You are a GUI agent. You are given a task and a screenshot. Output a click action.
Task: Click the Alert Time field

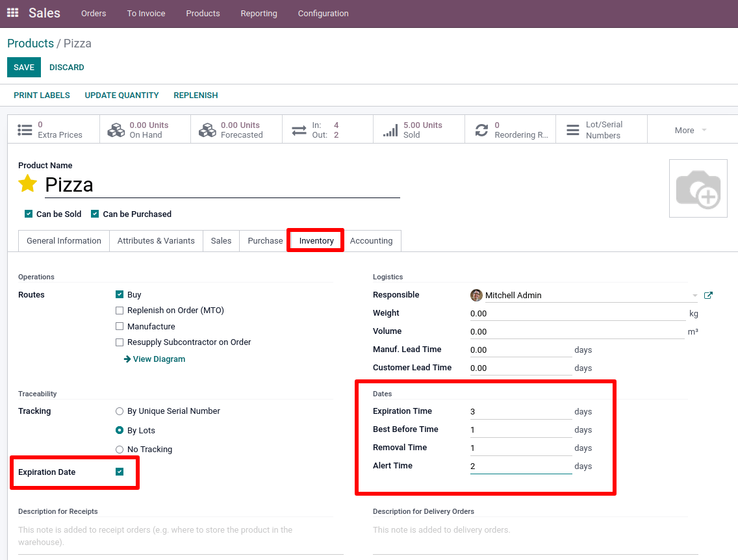tap(521, 466)
